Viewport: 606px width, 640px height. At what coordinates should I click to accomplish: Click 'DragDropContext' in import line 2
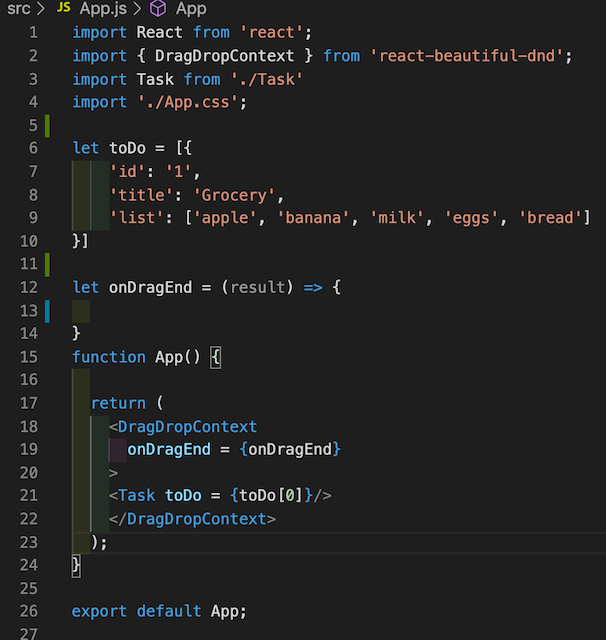[x=224, y=56]
